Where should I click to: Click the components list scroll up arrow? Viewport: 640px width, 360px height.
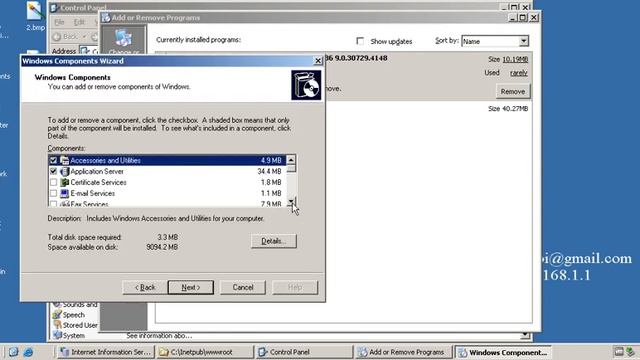(291, 160)
